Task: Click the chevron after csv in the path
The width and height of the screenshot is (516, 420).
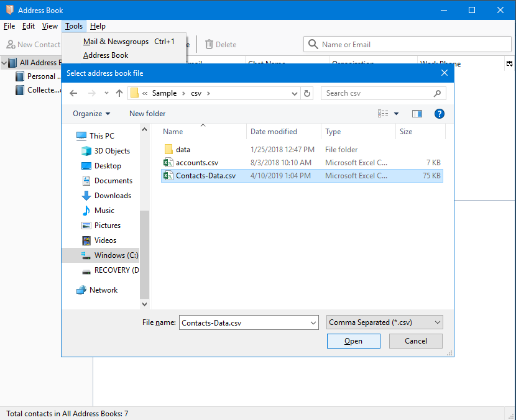Action: point(208,93)
